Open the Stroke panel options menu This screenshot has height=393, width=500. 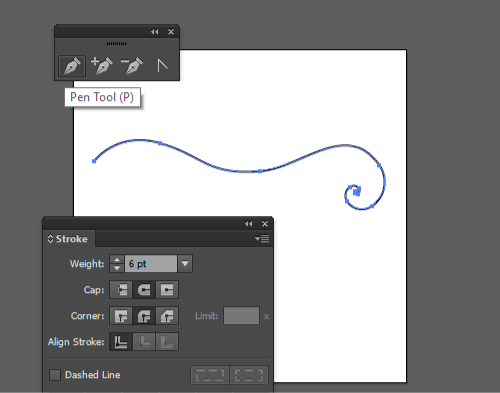(262, 239)
